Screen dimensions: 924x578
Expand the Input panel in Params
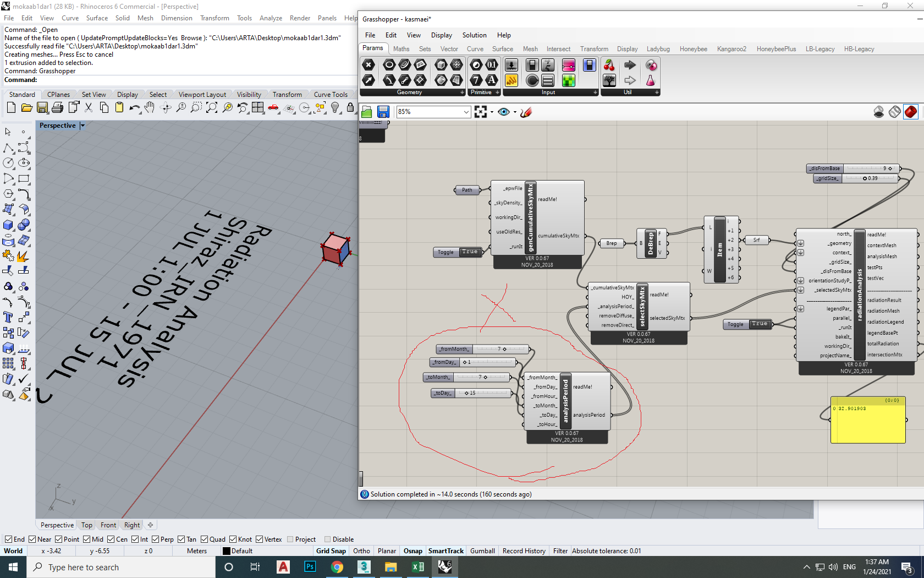coord(595,92)
